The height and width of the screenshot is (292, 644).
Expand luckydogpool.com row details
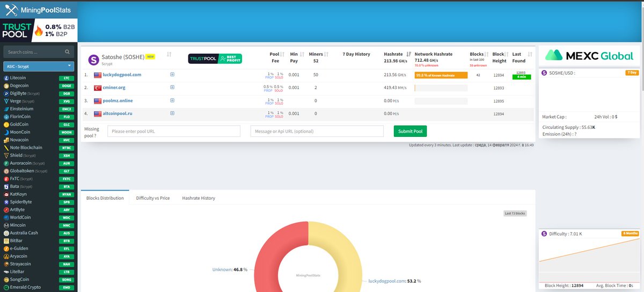[172, 75]
